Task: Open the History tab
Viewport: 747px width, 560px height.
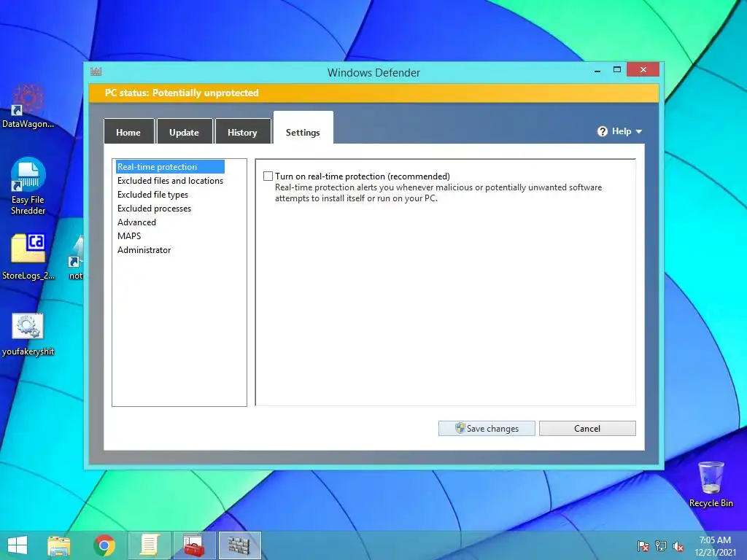Action: tap(242, 132)
